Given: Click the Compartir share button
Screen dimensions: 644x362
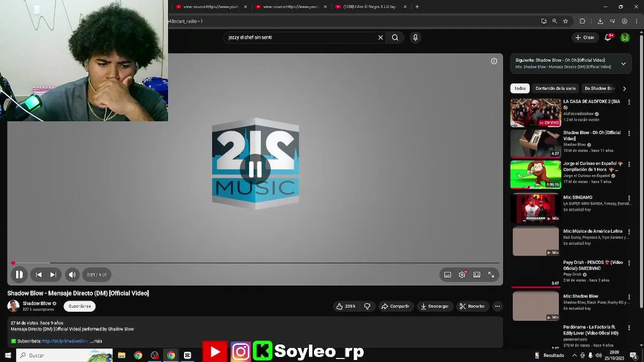Looking at the screenshot, I should tap(395, 306).
